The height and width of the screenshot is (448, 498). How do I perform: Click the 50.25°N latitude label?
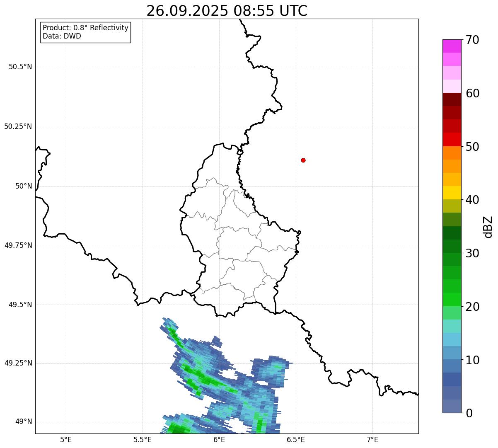pyautogui.click(x=18, y=126)
